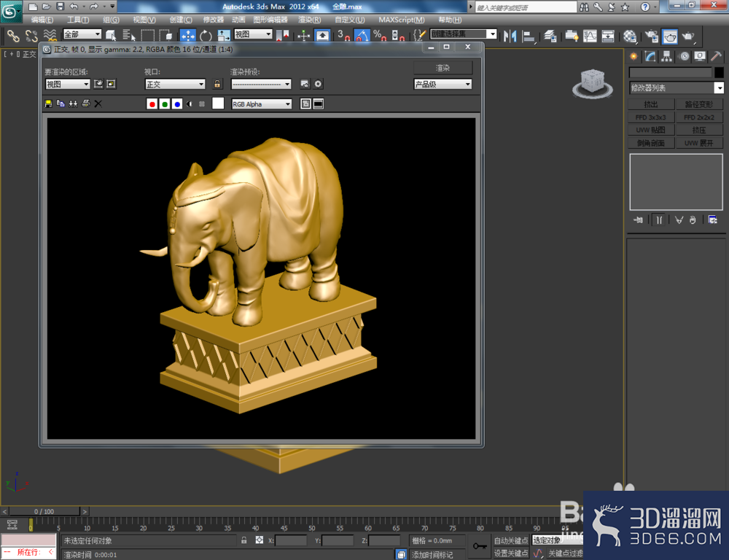The image size is (729, 560).
Task: Click the object color swatch in command panel
Action: (x=719, y=72)
